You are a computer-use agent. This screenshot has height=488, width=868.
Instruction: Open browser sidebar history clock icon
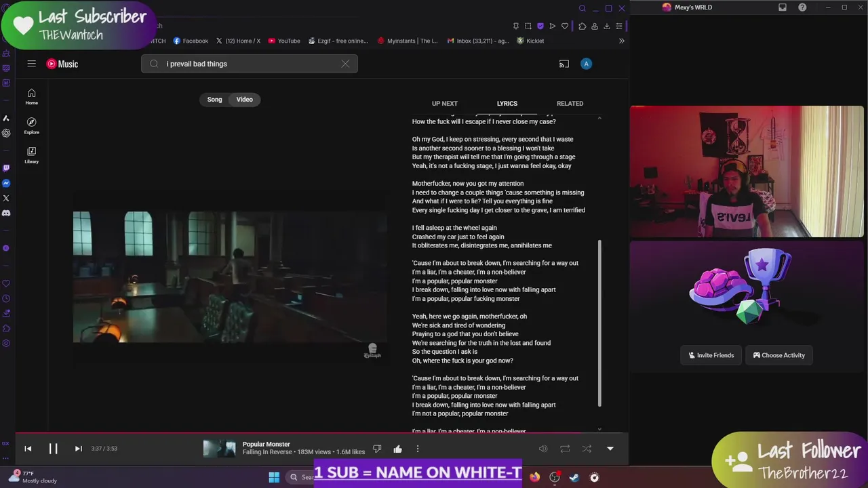(6, 298)
